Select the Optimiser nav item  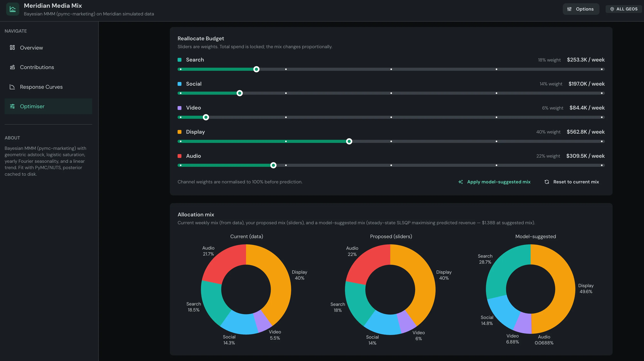pyautogui.click(x=48, y=106)
